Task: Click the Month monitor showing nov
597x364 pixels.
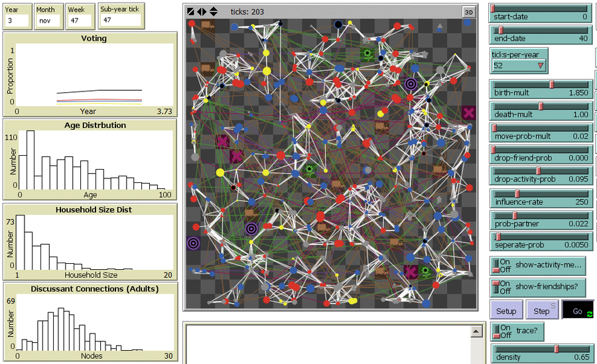Action: pyautogui.click(x=48, y=21)
